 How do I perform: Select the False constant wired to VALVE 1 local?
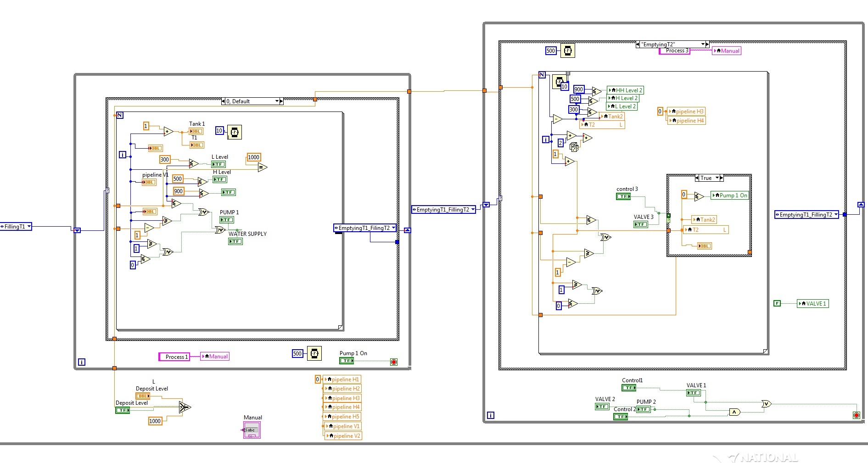coord(777,303)
